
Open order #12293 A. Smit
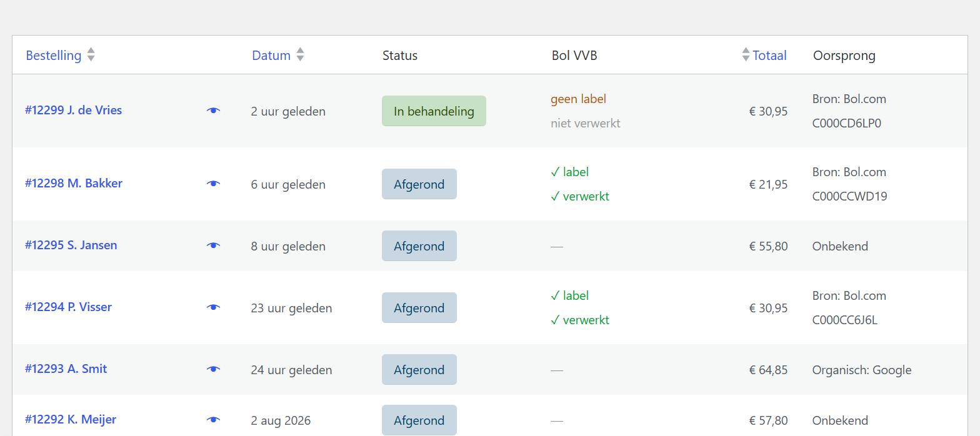[66, 369]
